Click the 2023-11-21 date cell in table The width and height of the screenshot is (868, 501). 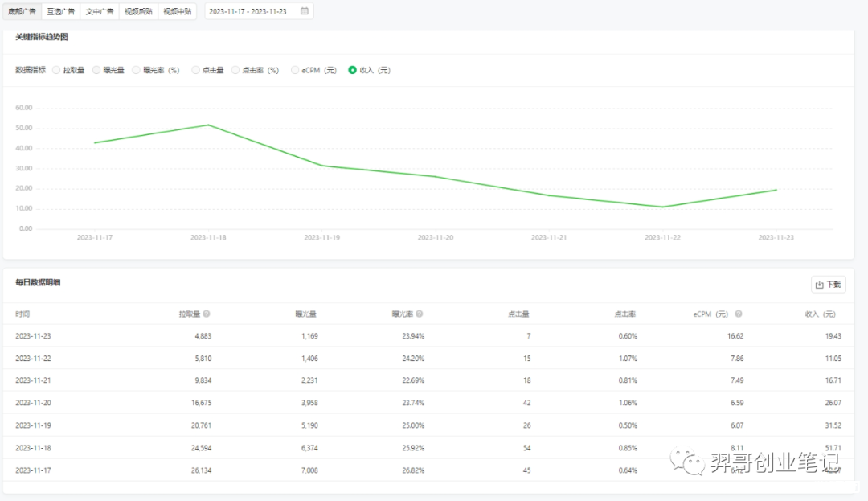click(x=33, y=380)
